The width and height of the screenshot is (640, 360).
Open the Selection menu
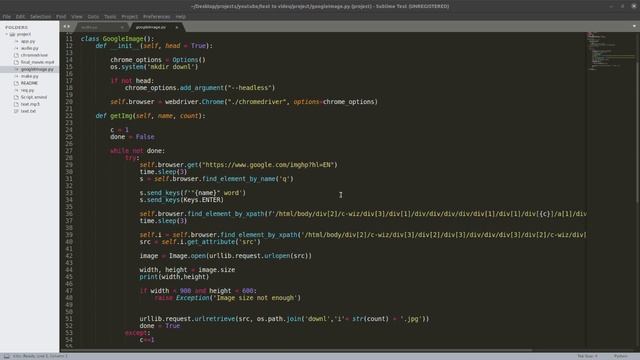coord(40,17)
